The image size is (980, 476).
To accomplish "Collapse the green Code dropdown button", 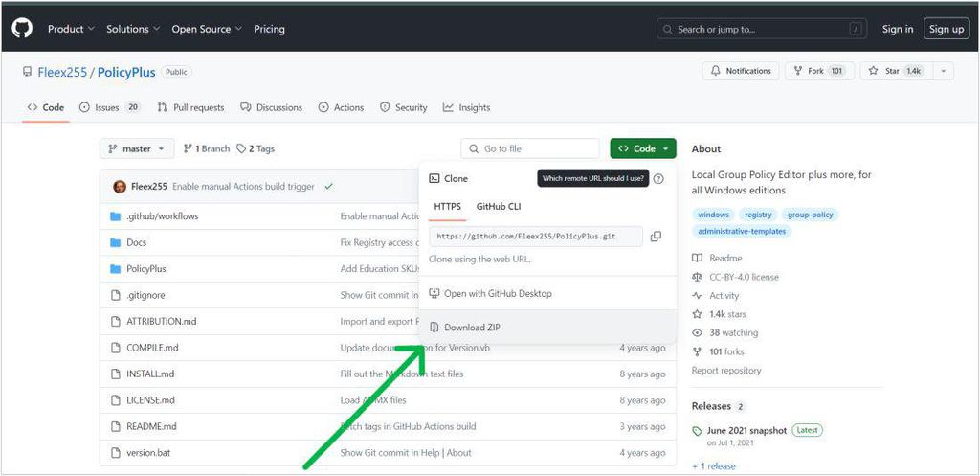I will pos(642,148).
